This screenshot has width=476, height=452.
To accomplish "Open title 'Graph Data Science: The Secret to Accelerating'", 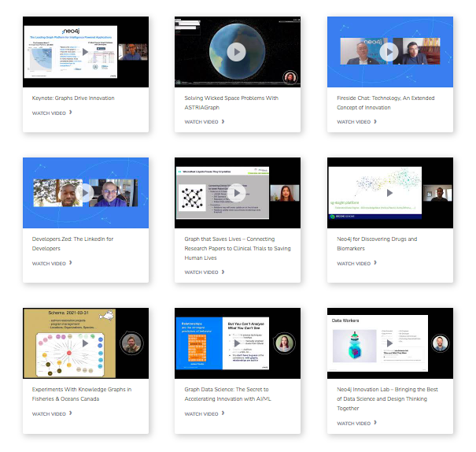I will (x=227, y=394).
